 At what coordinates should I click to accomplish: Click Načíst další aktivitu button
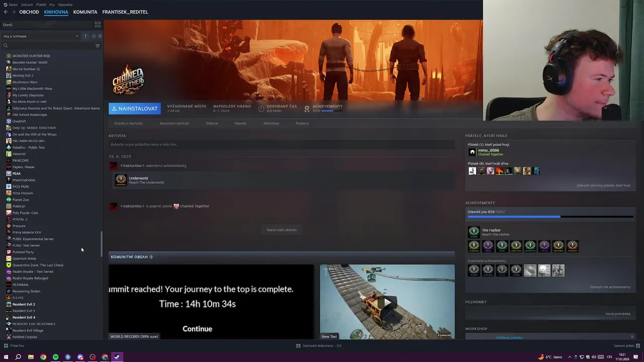tap(281, 230)
